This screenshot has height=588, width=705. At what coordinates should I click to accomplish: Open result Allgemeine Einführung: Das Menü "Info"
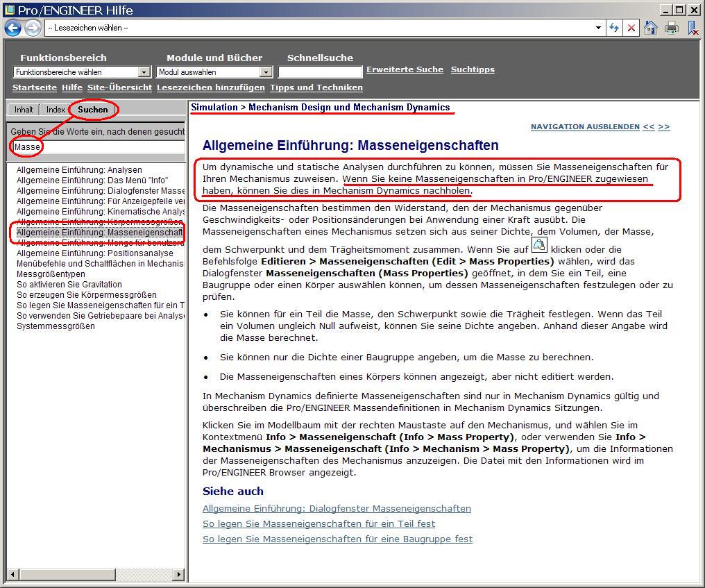[x=92, y=180]
